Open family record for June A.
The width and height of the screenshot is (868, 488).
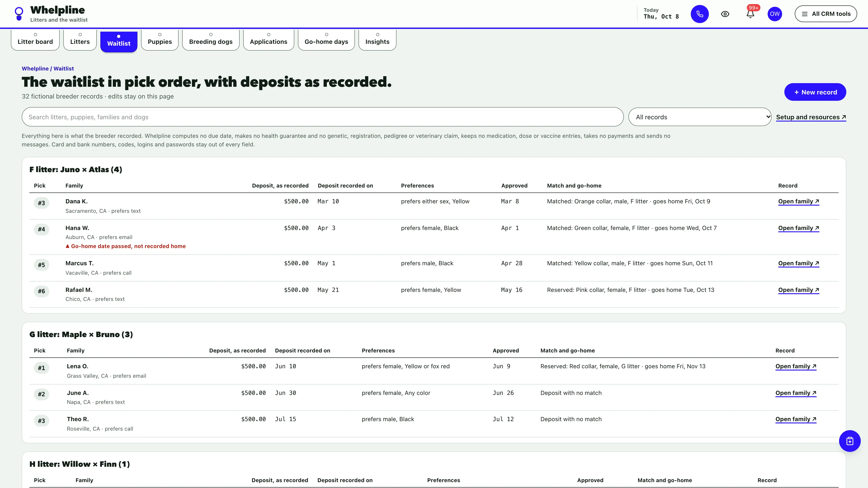[796, 393]
